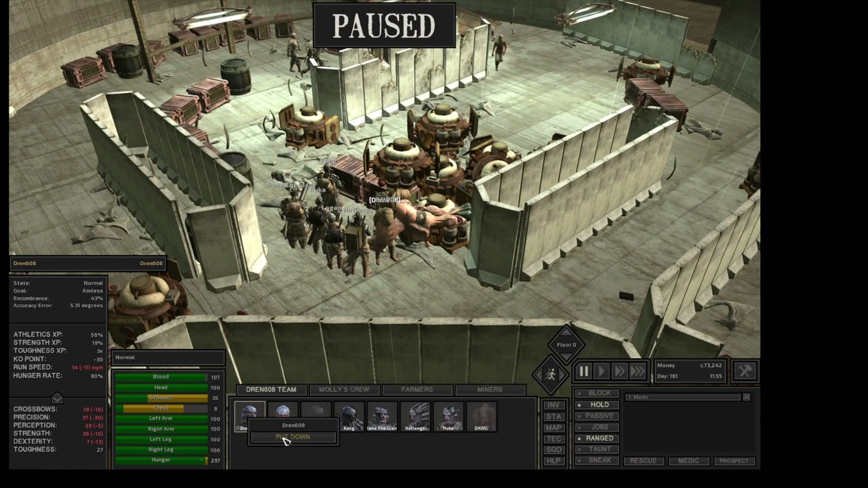Toggle SNEAK mode
This screenshot has width=868, height=488.
point(595,460)
